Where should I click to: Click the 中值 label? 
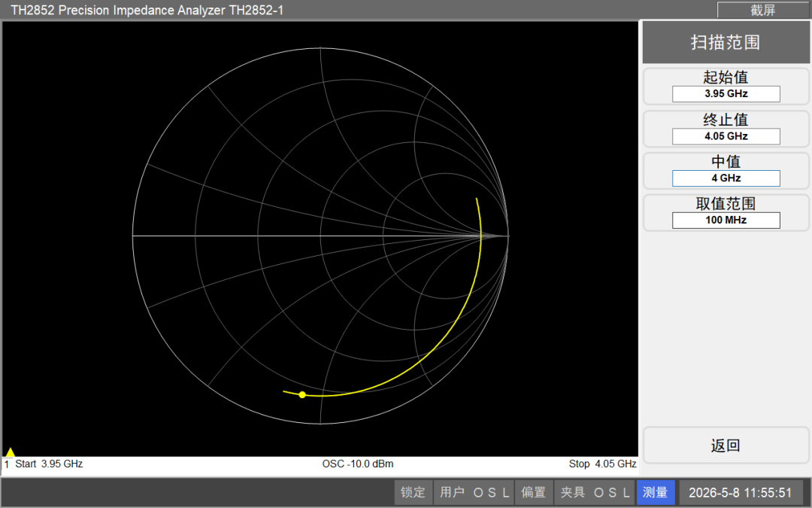tap(726, 162)
